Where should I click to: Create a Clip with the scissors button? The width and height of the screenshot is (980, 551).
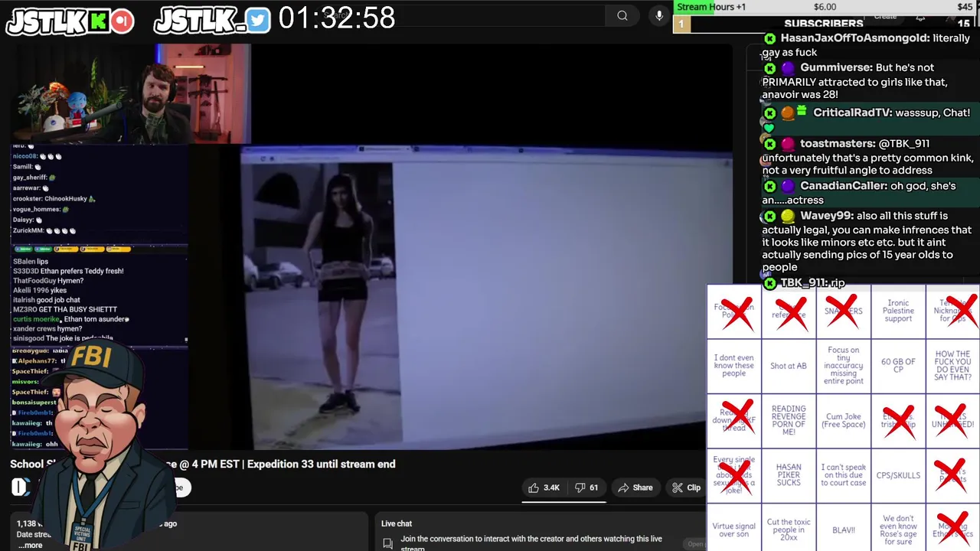tap(687, 487)
